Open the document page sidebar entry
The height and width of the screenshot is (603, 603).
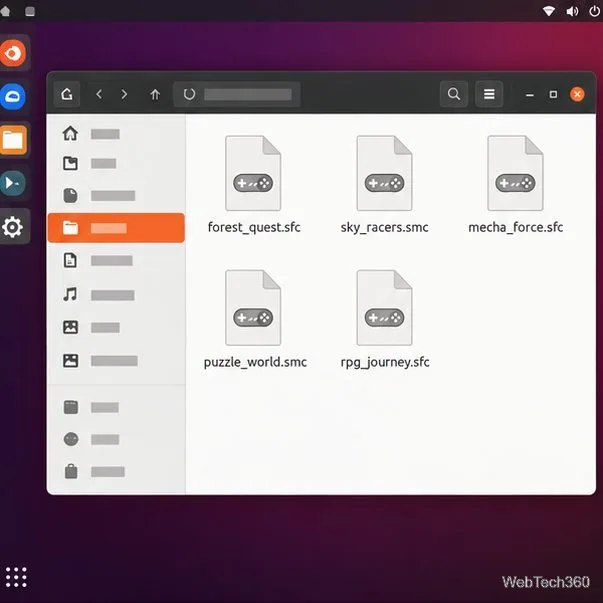click(x=115, y=260)
